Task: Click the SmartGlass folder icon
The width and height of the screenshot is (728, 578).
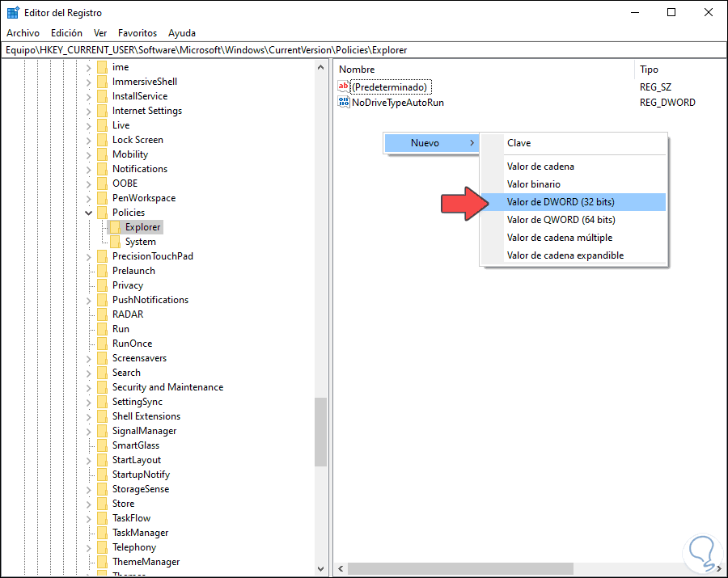Action: [x=102, y=445]
